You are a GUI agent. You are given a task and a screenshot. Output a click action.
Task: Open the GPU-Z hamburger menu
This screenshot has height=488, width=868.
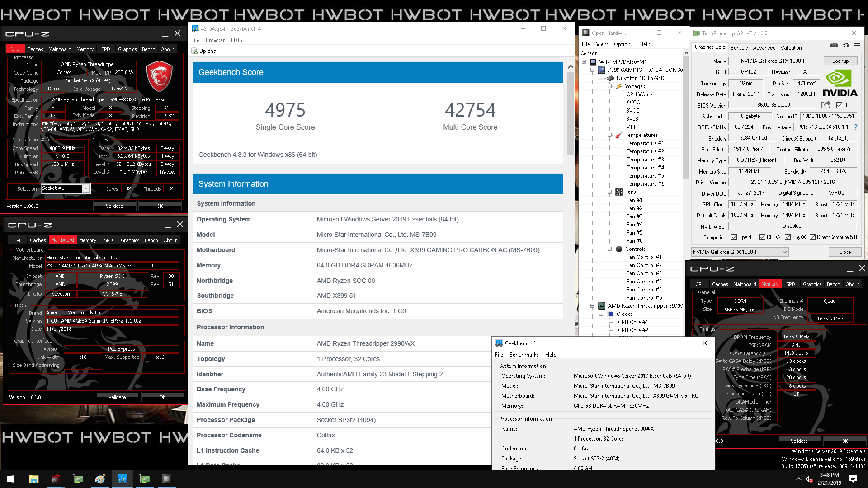click(x=857, y=45)
